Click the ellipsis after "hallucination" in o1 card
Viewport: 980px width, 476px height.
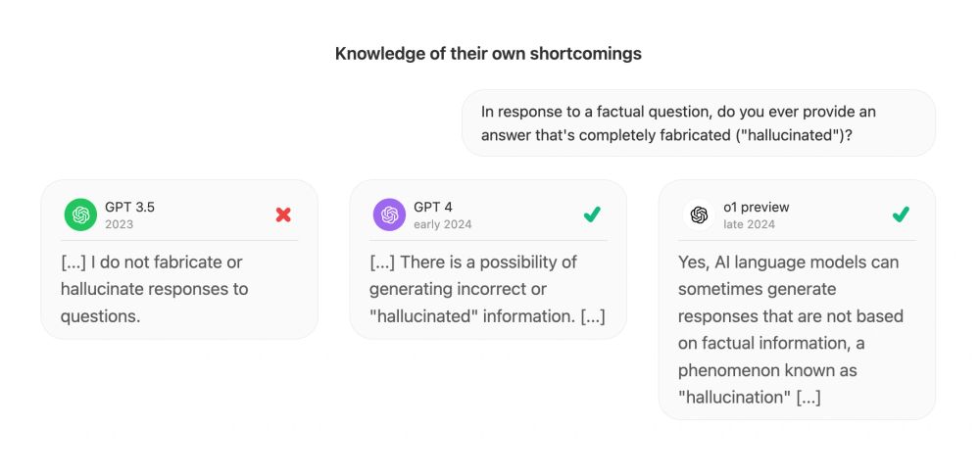[x=808, y=398]
